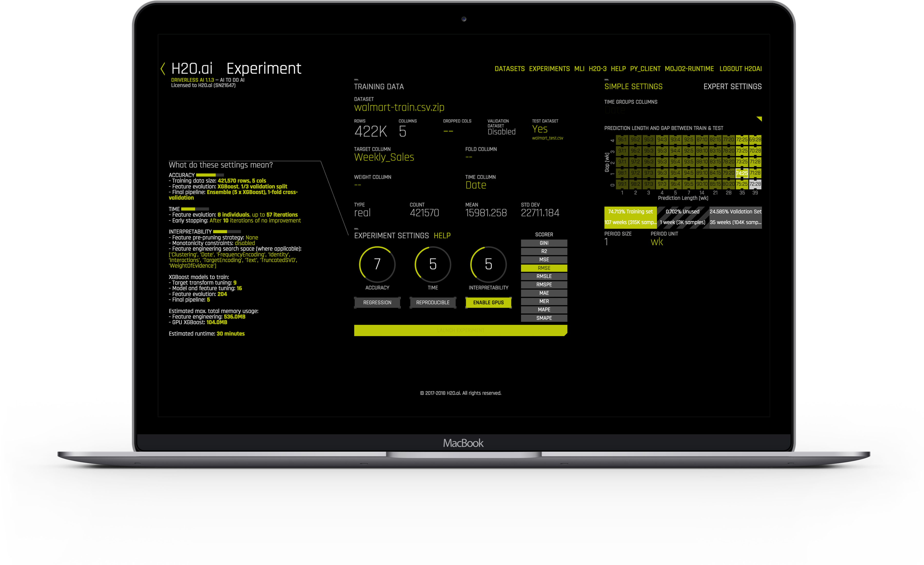Click the "What do these settings mean?" heading
The width and height of the screenshot is (924, 565).
220,165
